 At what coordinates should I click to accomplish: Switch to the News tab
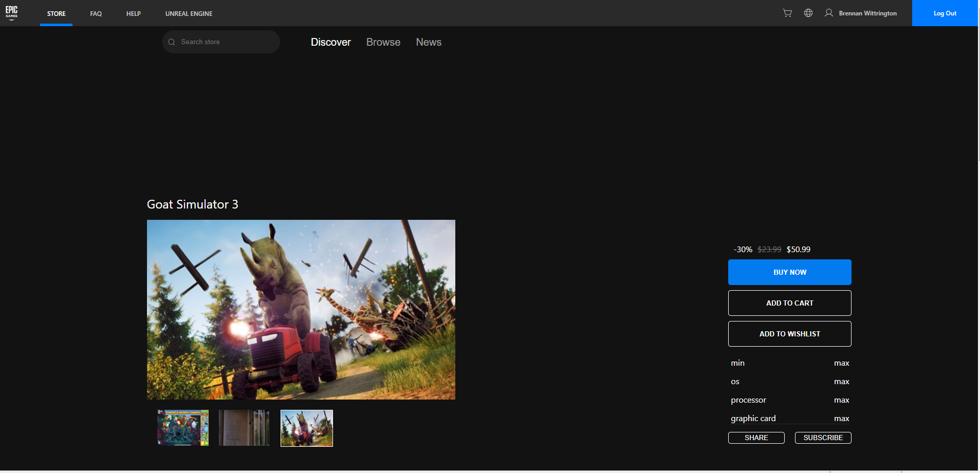point(429,42)
